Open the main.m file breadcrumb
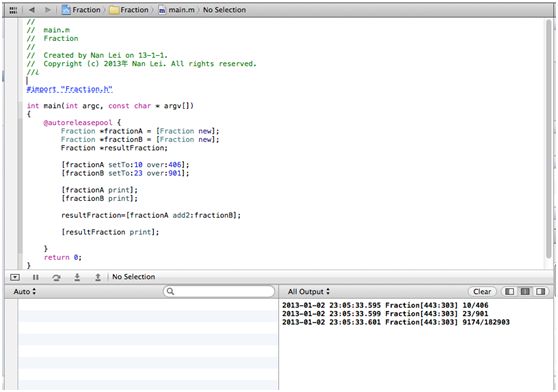The width and height of the screenshot is (558, 392). (x=177, y=10)
